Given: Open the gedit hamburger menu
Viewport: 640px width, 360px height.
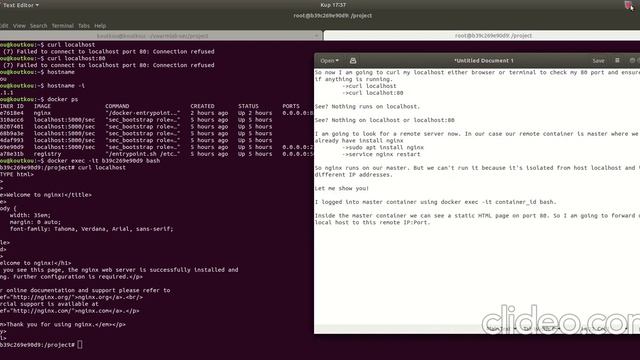Looking at the screenshot, I should 617,60.
